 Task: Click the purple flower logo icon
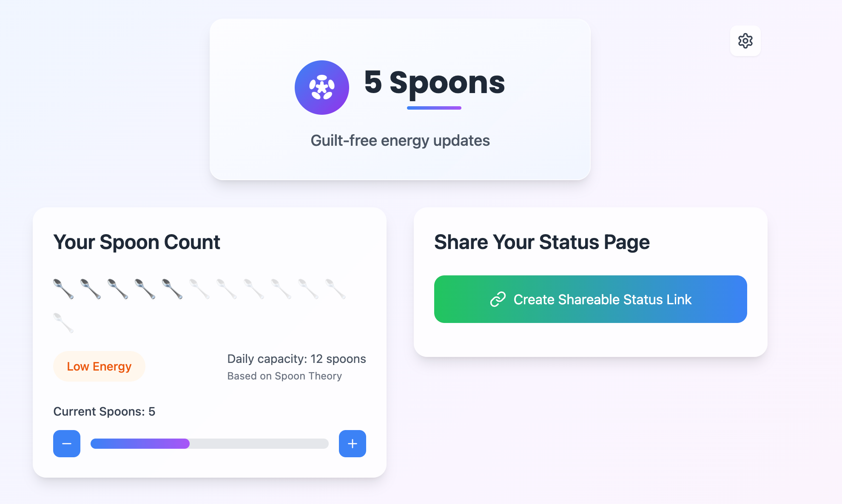tap(322, 88)
